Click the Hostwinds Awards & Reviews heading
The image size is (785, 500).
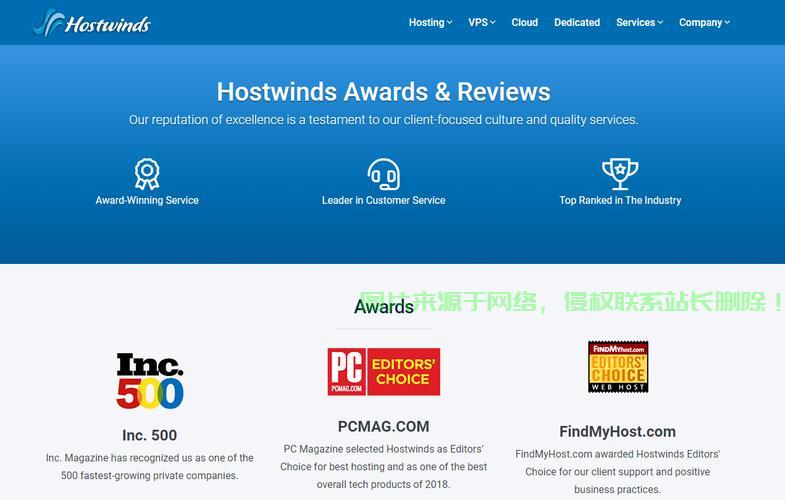(383, 92)
